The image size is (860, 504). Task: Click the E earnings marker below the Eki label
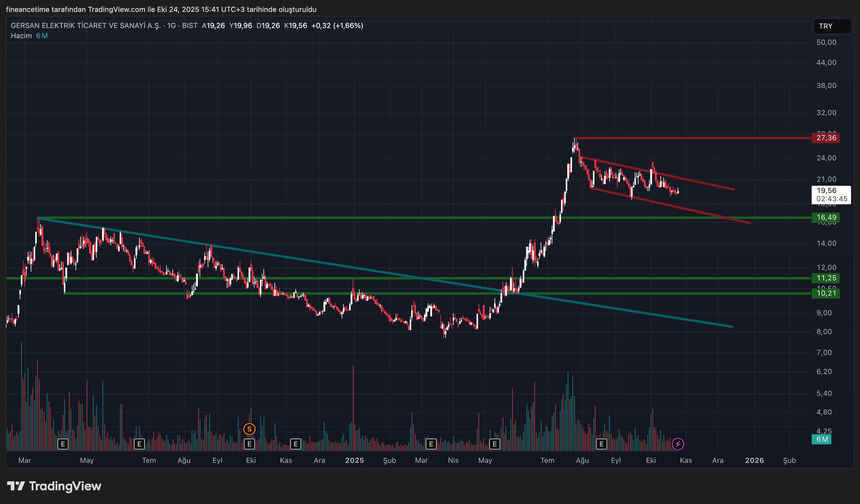tap(250, 444)
